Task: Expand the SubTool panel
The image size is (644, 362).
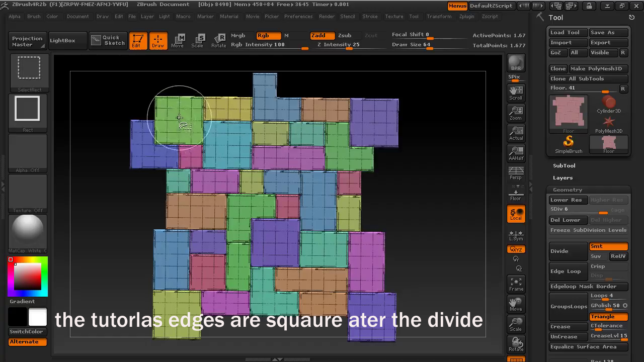Action: (564, 165)
